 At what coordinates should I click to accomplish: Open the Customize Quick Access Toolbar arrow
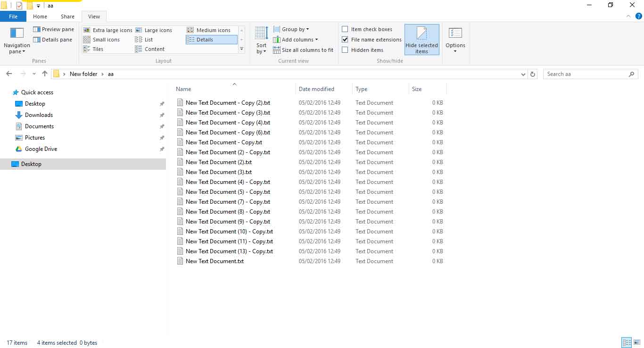(38, 6)
